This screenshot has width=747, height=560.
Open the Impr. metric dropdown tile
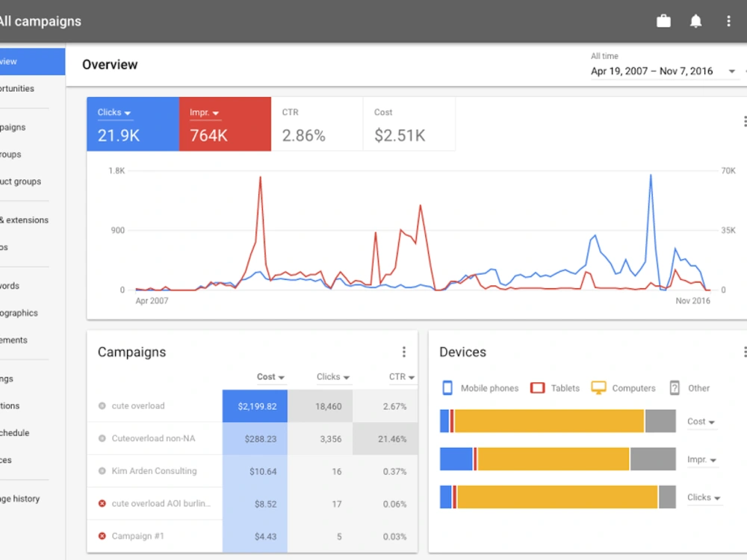pos(225,124)
